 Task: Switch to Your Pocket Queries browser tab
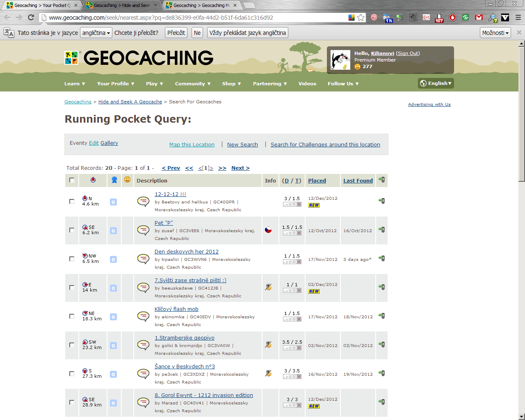[42, 5]
